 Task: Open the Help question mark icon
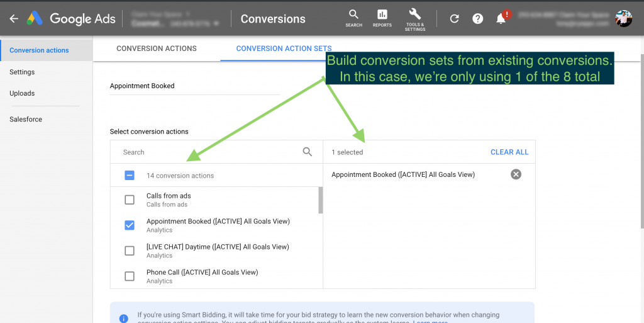[477, 19]
